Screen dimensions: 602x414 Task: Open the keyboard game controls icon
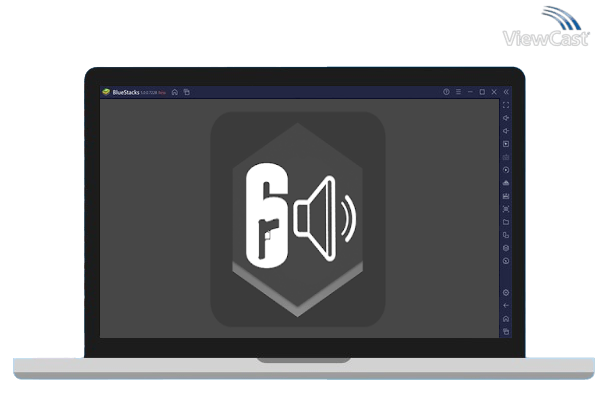506,157
